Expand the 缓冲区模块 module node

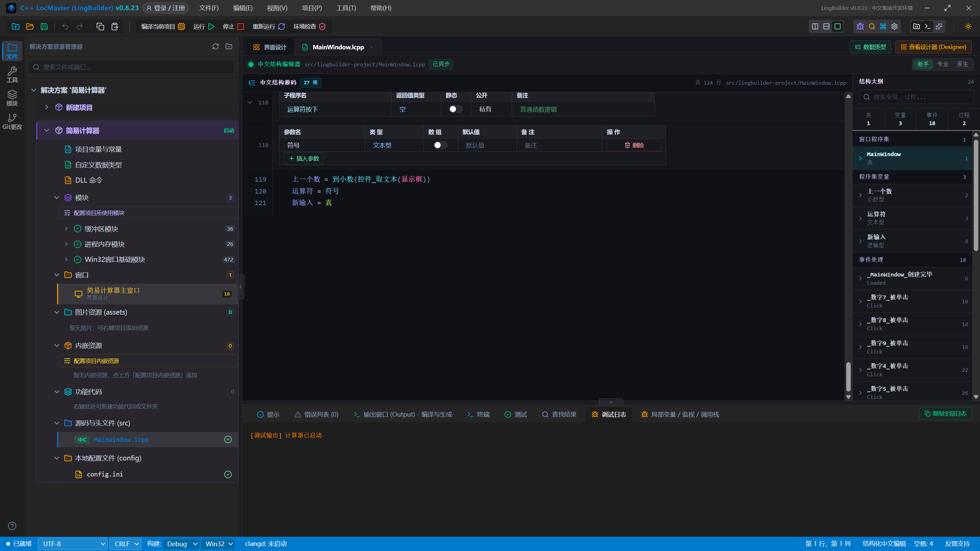[66, 229]
